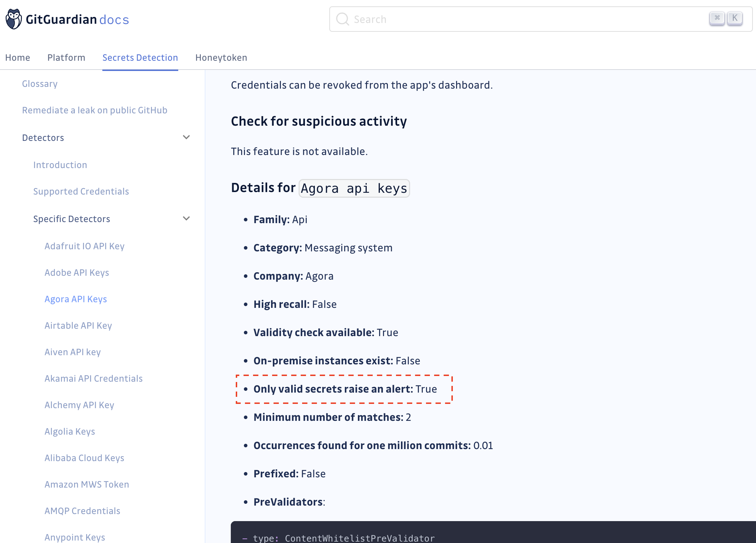756x543 pixels.
Task: Click the Check for suspicious activity heading
Action: 319,121
